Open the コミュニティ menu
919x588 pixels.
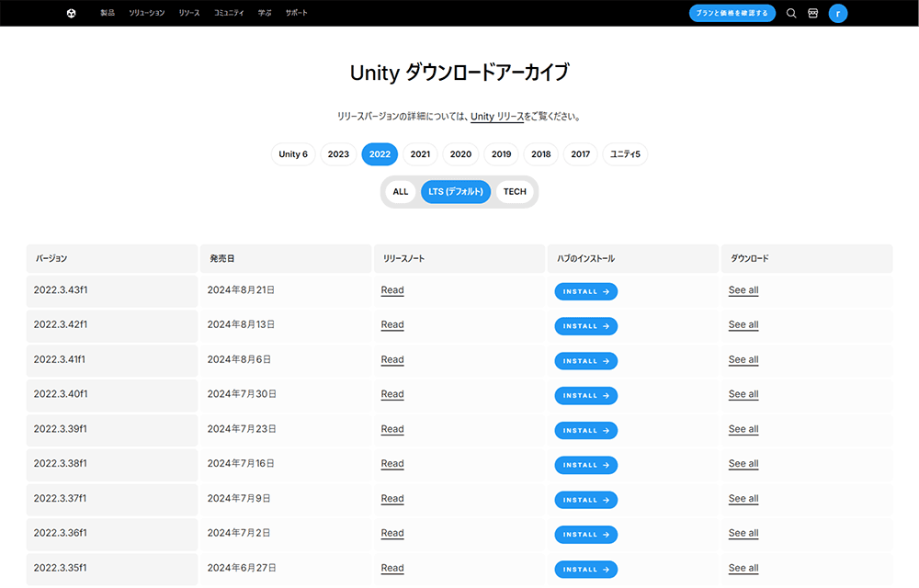229,13
